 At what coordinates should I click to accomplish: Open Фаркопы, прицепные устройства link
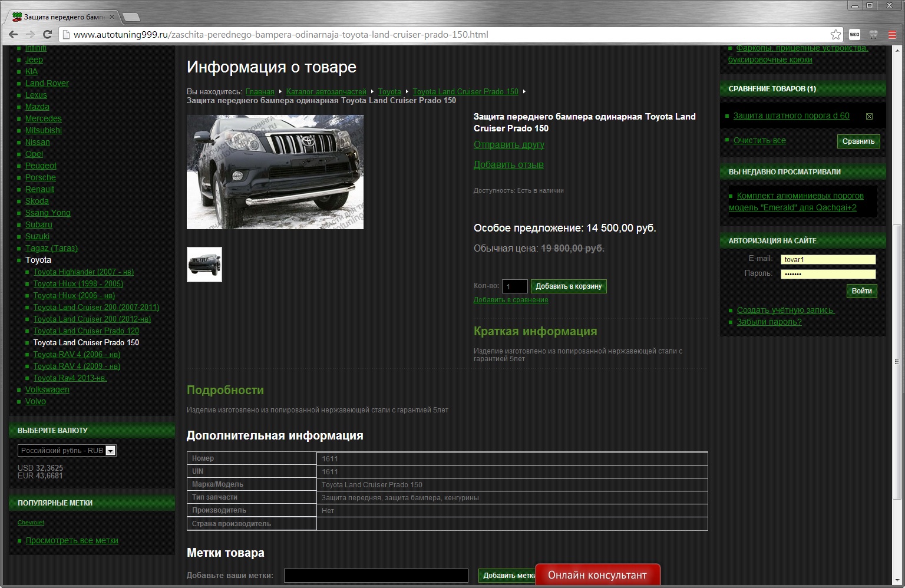[798, 54]
